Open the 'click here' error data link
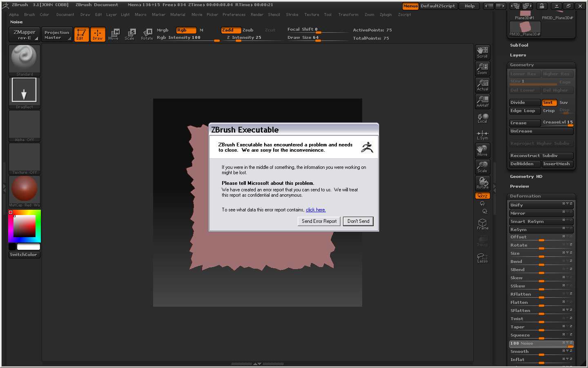Screen dimensions: 588x368 316,210
